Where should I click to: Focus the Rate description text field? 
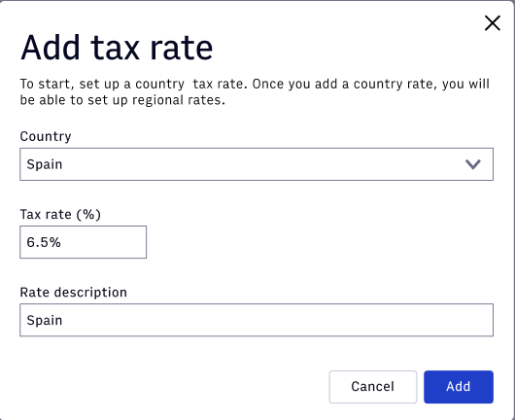pyautogui.click(x=257, y=320)
